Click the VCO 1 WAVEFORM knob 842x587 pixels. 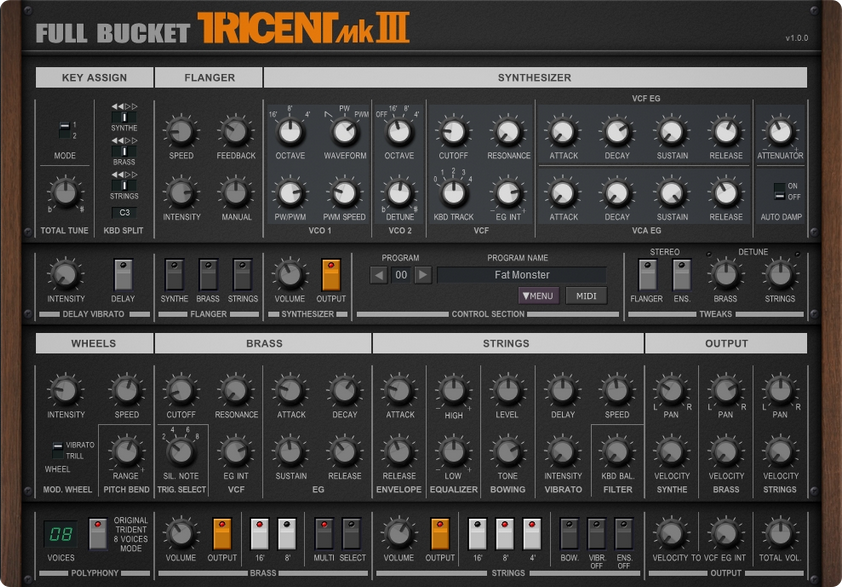click(345, 132)
